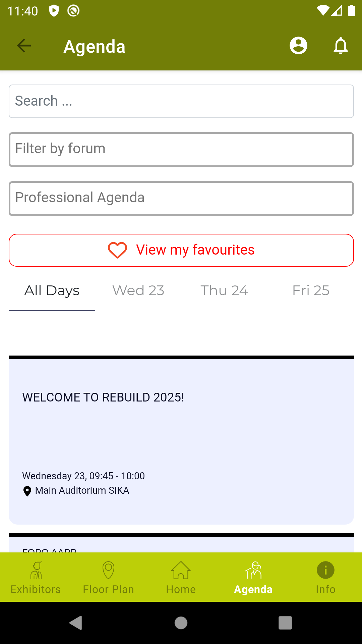Go to Home via house icon

pos(181,570)
